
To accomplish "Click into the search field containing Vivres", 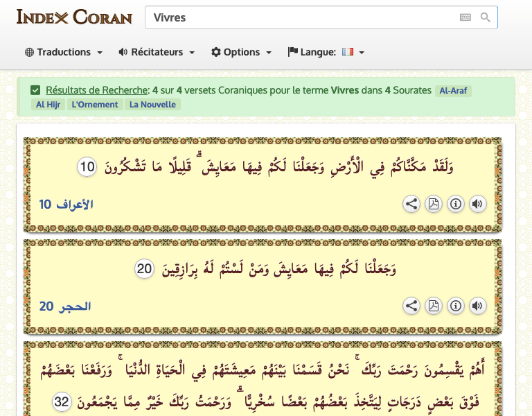I will [x=298, y=17].
